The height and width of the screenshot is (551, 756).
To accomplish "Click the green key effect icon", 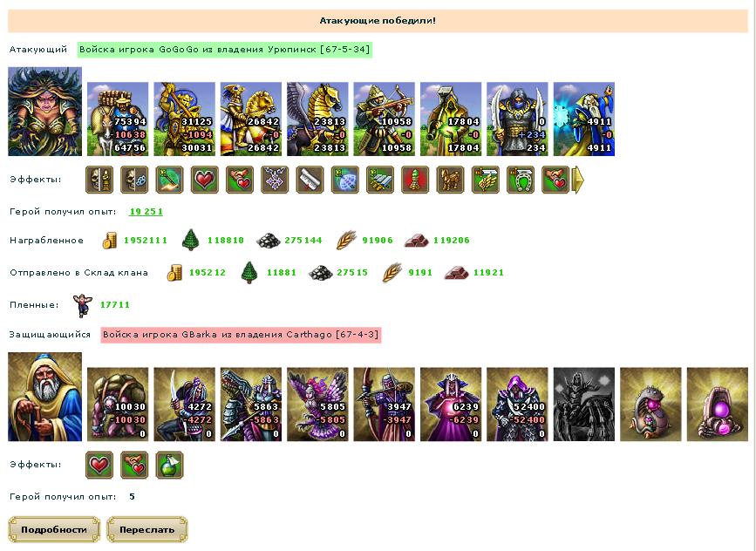I will (x=170, y=180).
